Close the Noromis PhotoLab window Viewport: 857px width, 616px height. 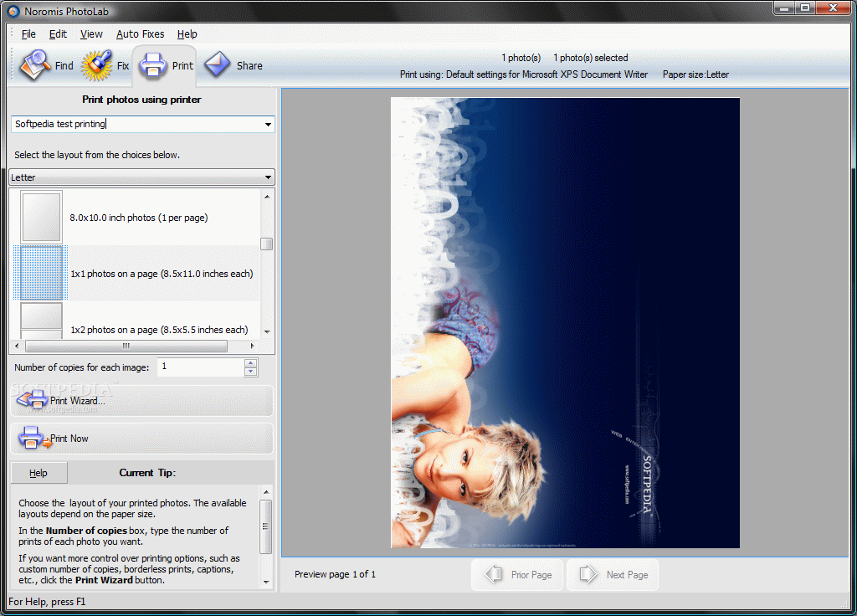pos(834,8)
